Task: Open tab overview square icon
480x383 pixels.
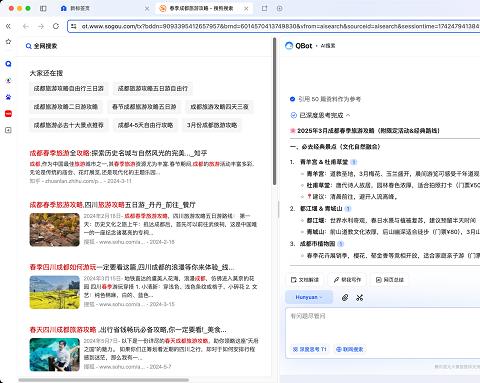Action: [264, 8]
